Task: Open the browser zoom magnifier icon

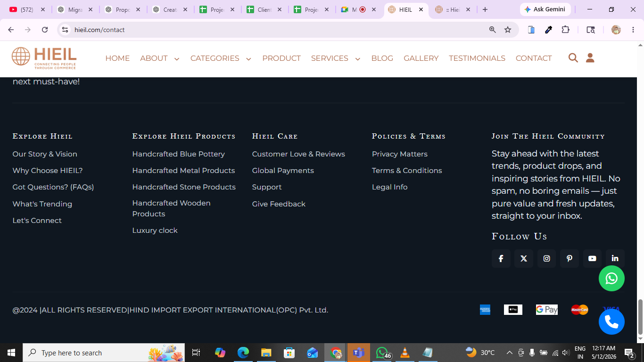Action: [493, 30]
